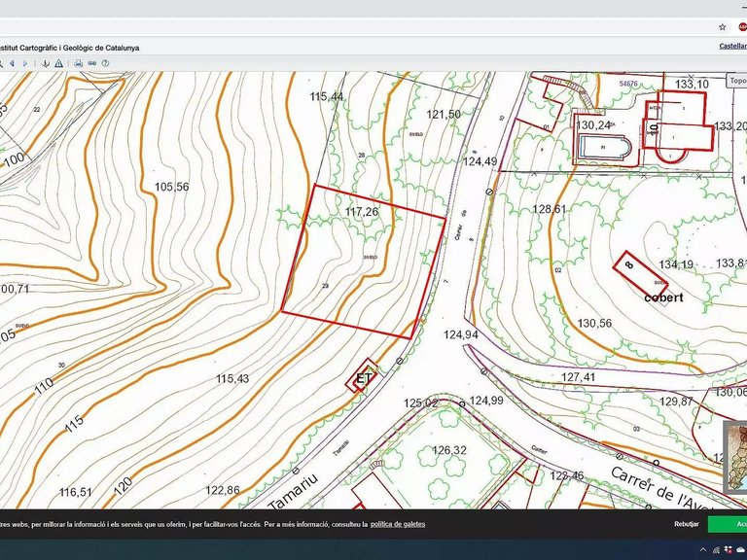The image size is (747, 560).
Task: Click the 124,94 road elevation label
Action: tap(461, 334)
